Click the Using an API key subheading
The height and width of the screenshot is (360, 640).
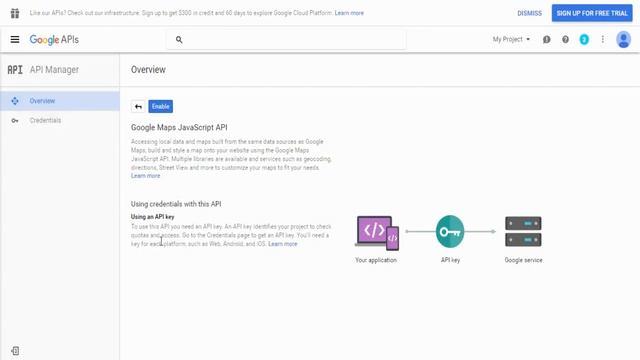pyautogui.click(x=152, y=217)
